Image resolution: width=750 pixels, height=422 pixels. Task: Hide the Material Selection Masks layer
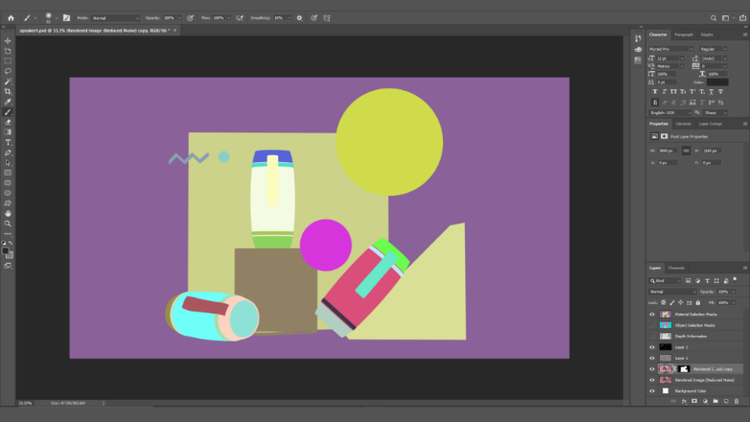pyautogui.click(x=652, y=314)
